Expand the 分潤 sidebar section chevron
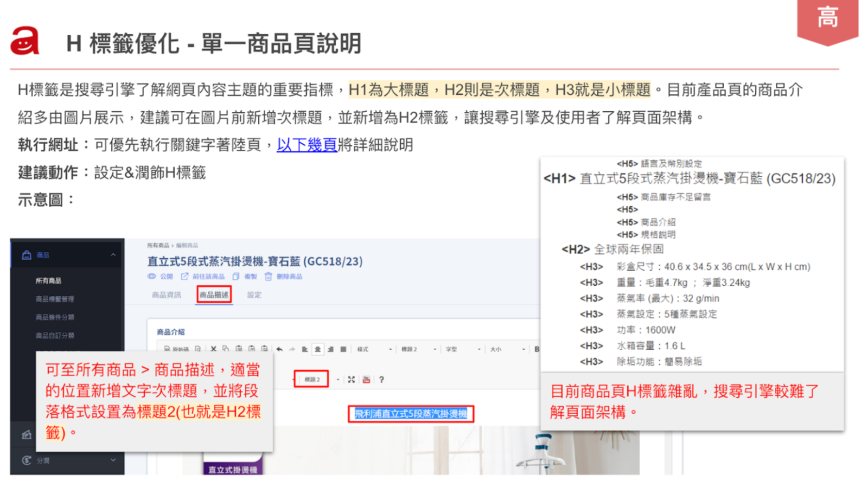868x494 pixels. click(113, 460)
